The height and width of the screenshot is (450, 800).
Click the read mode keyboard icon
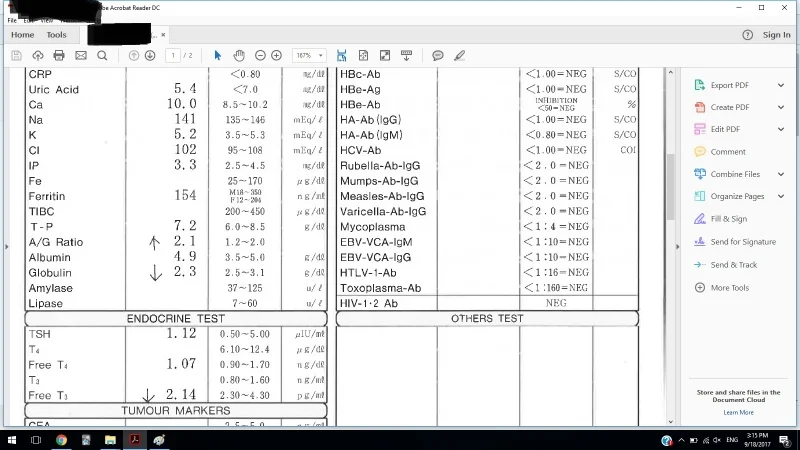[x=407, y=56]
